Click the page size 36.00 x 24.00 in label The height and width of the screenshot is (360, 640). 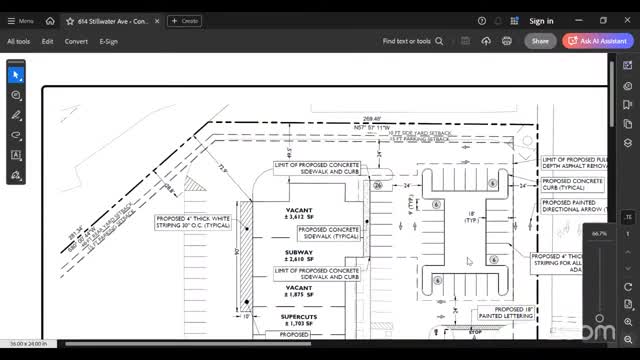click(28, 344)
